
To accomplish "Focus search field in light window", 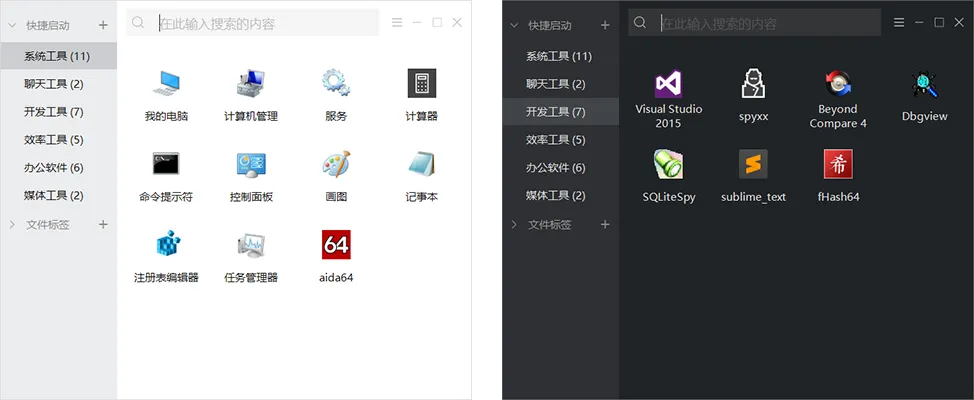I will 253,23.
